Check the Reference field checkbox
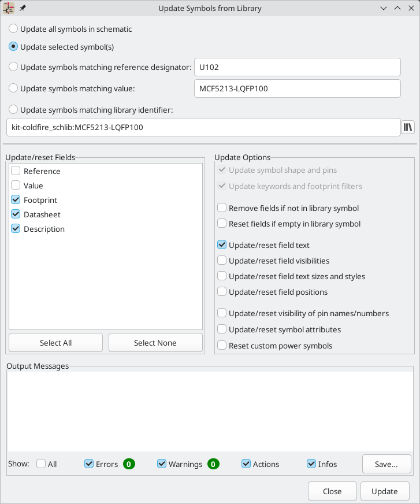This screenshot has height=504, width=420. coord(16,171)
